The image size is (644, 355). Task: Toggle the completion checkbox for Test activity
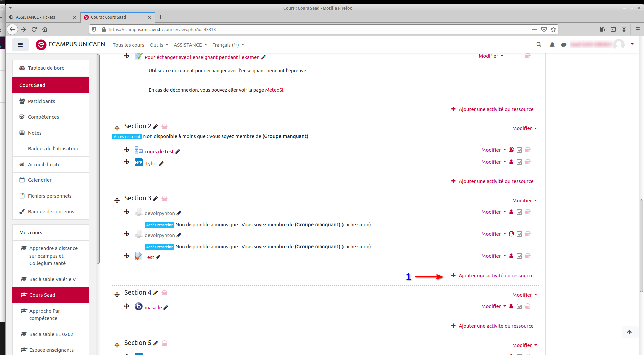(x=519, y=256)
